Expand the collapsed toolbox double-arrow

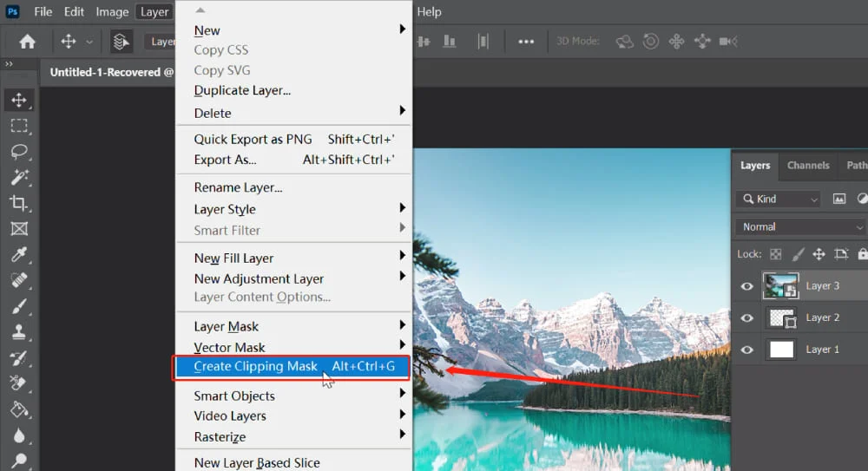[9, 63]
